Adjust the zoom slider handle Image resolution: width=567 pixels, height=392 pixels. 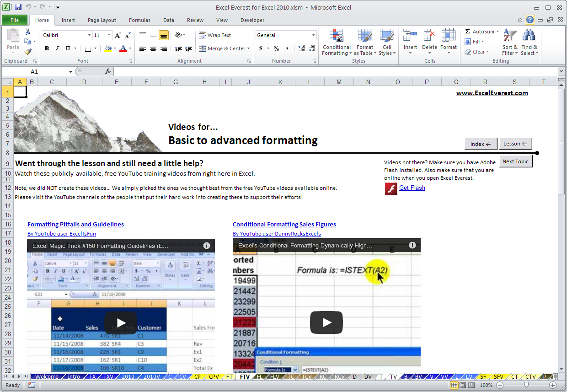pos(526,385)
